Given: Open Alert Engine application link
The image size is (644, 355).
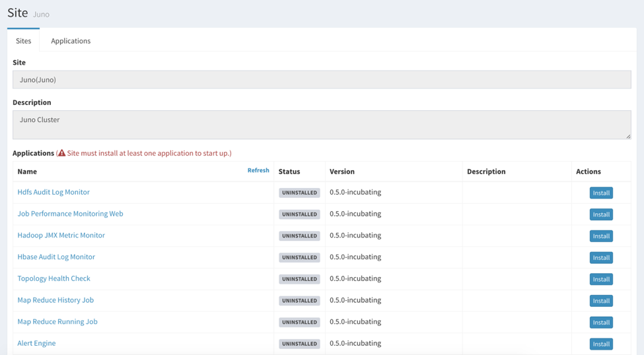Looking at the screenshot, I should pos(36,343).
